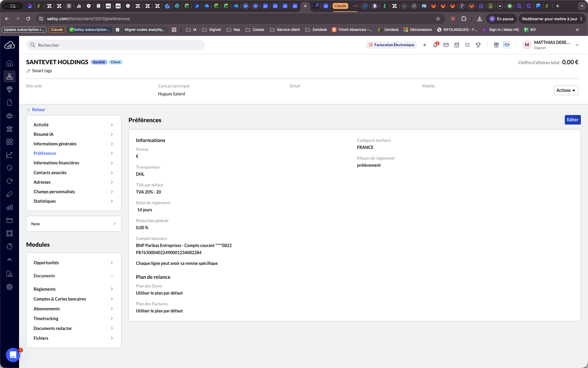Open the mail envelope icon
588x368 pixels.
point(446,45)
